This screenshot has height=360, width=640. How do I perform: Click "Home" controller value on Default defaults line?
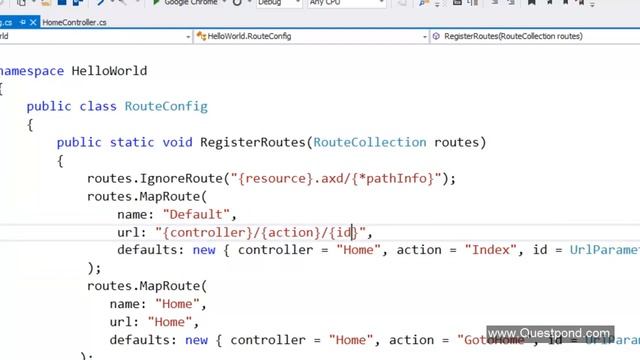(x=358, y=250)
